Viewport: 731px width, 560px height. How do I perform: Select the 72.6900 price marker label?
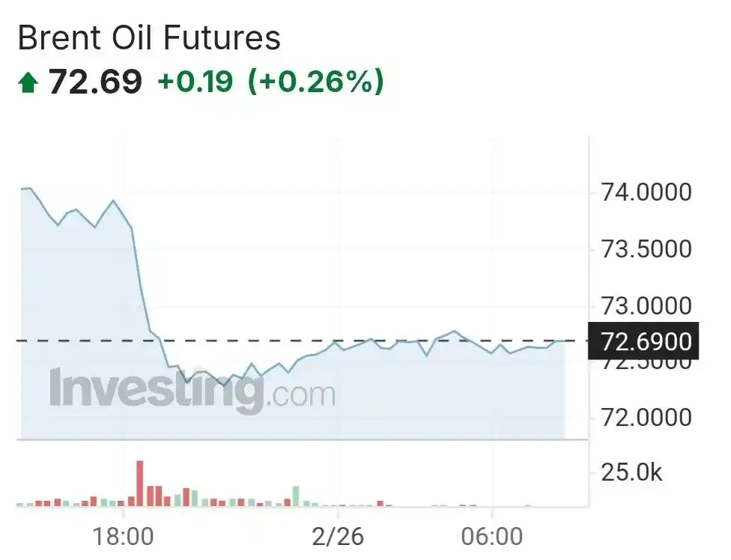pos(643,341)
